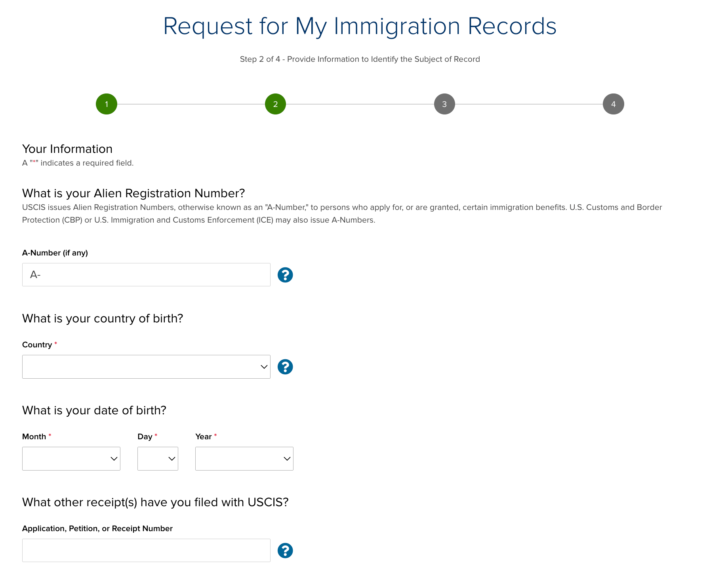
Task: Go to step 1 circle
Action: (x=107, y=104)
